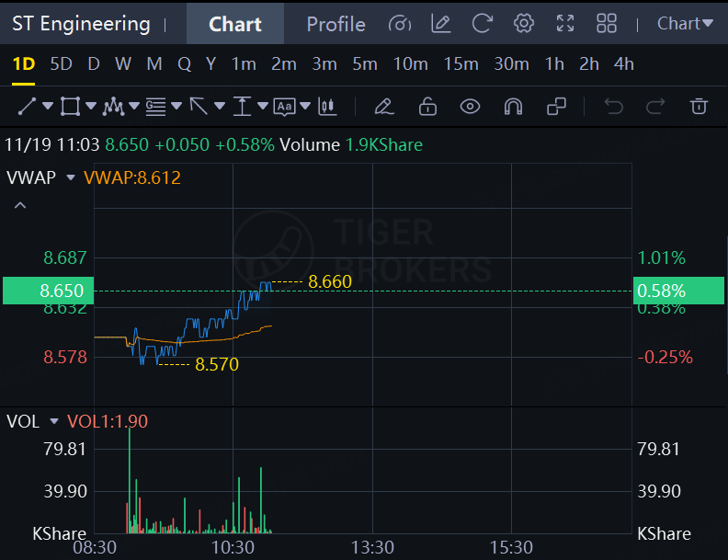Click the ST Engineering stock title
The image size is (728, 560).
(81, 24)
